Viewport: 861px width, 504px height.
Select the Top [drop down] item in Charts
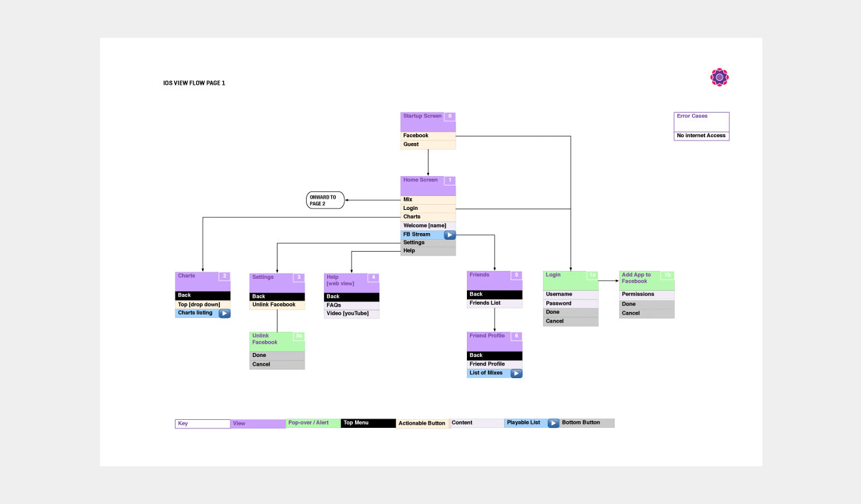[x=203, y=305]
